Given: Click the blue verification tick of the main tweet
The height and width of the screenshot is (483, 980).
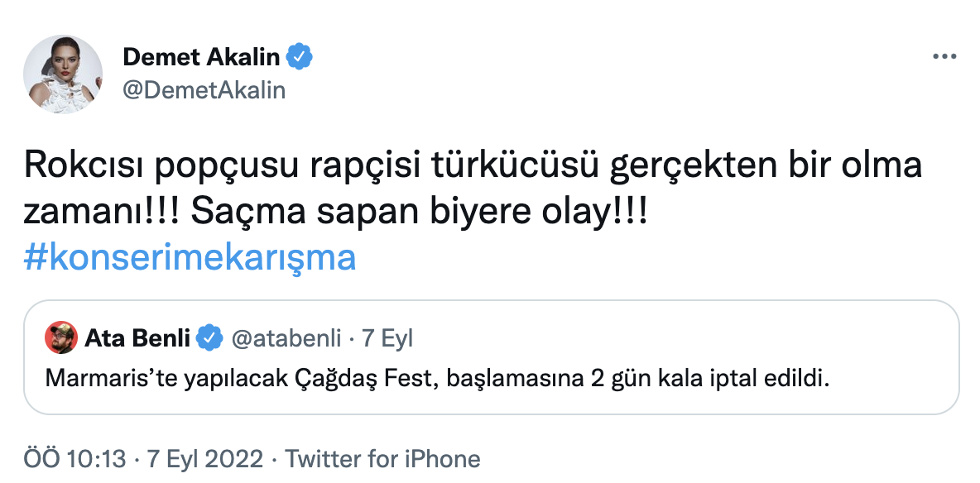Looking at the screenshot, I should point(300,56).
